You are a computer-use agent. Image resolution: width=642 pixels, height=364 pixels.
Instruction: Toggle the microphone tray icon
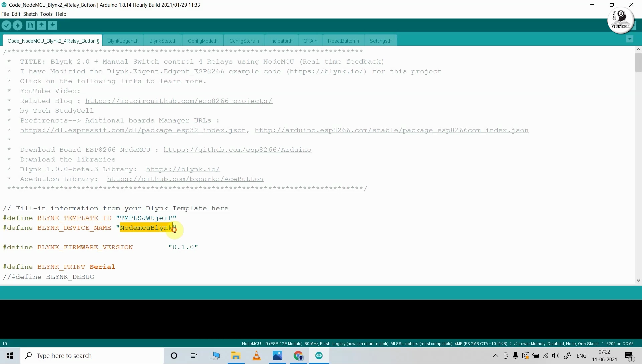point(516,356)
